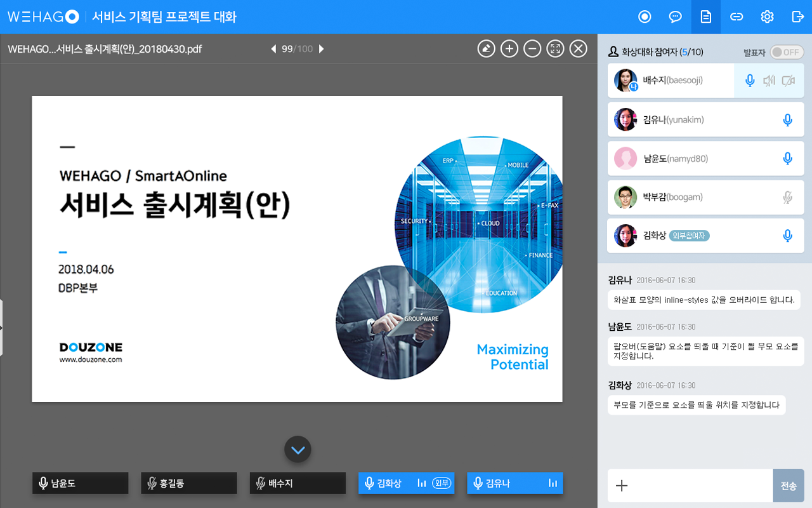Click 김유나 audio level bars in bottom bar
Screen dimensions: 812x508
point(553,483)
